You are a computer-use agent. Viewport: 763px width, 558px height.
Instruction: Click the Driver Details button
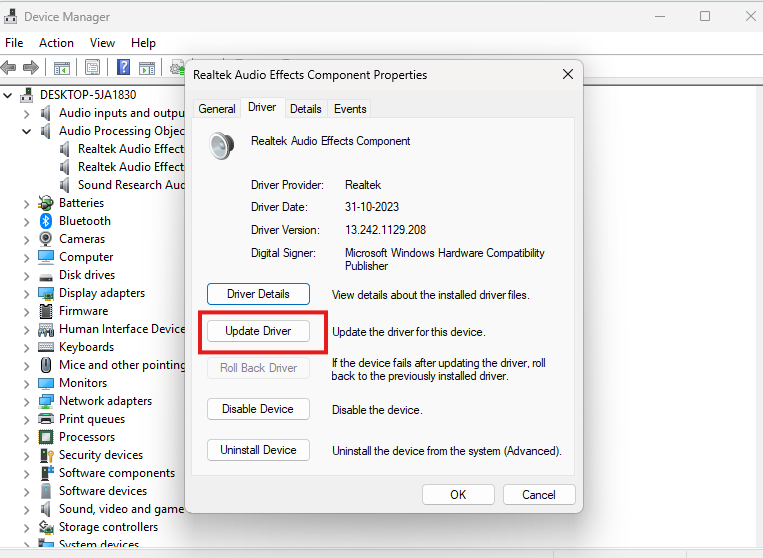258,294
